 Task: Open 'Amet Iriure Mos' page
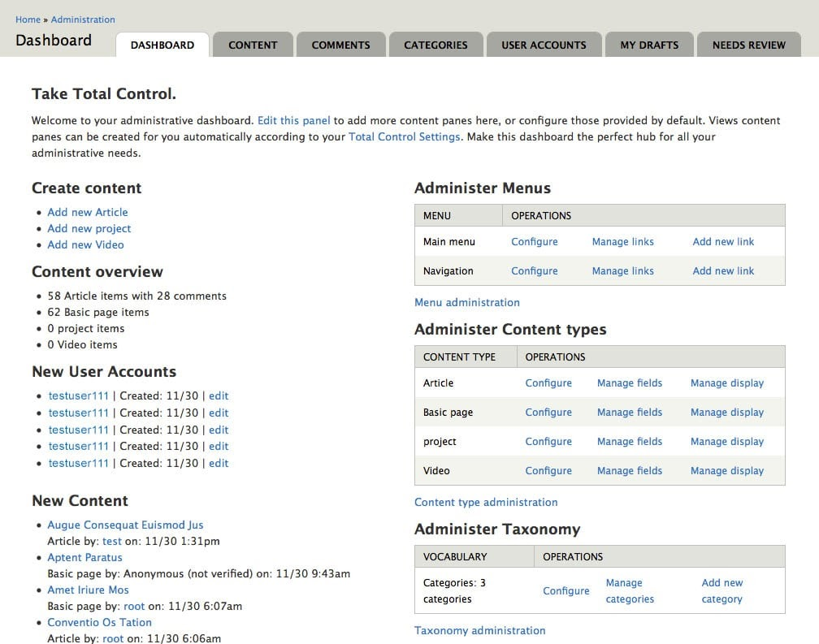tap(88, 590)
